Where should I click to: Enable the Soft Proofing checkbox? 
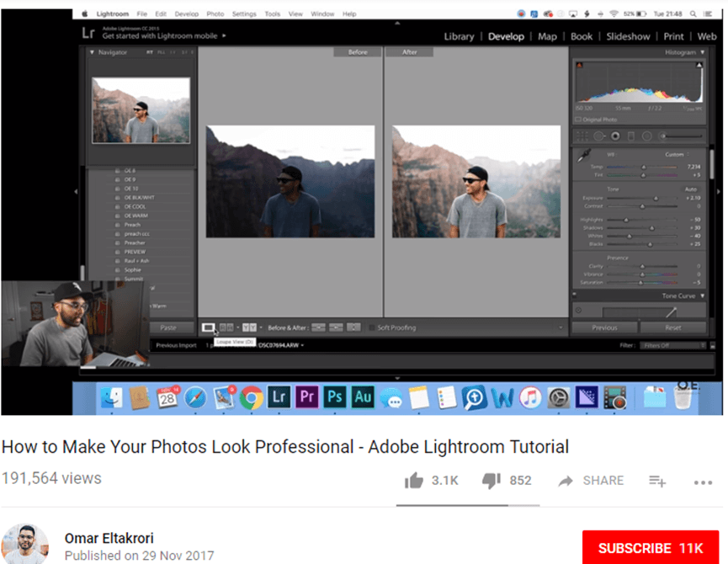tap(370, 328)
